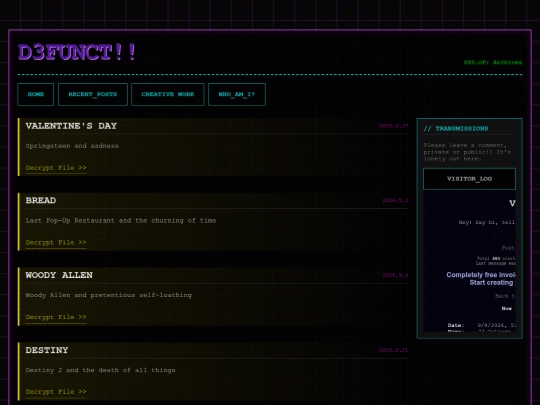This screenshot has height=405, width=540.
Task: Open the CREATIVE WORK section
Action: pos(168,94)
